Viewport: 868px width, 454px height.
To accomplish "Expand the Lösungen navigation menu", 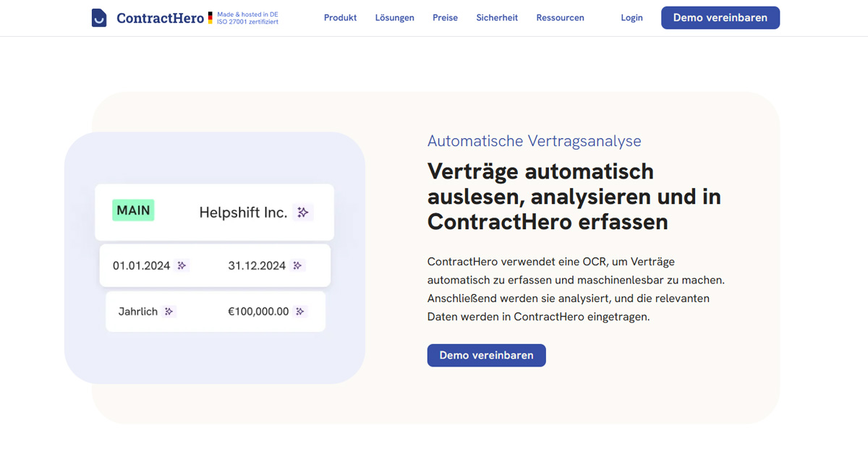I will pyautogui.click(x=395, y=18).
